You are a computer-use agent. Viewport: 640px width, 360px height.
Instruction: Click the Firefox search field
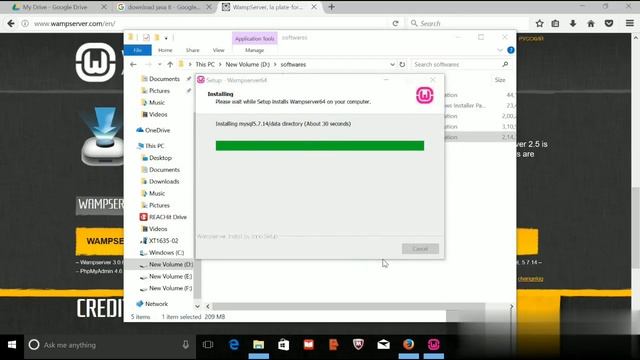pyautogui.click(x=469, y=24)
